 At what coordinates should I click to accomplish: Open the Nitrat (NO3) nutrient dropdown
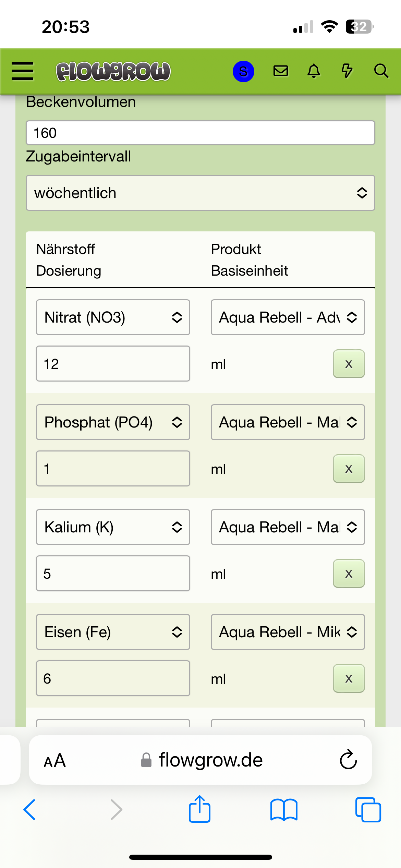click(x=113, y=317)
